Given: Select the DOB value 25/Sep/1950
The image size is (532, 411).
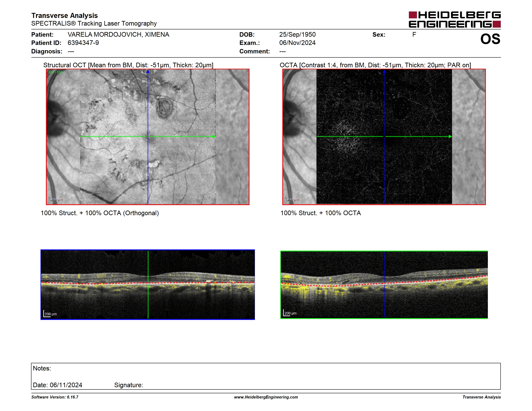Looking at the screenshot, I should click(297, 35).
